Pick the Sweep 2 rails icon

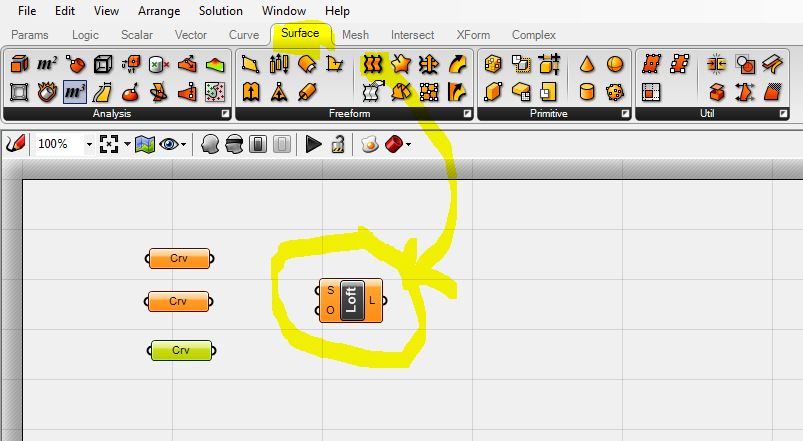[457, 92]
